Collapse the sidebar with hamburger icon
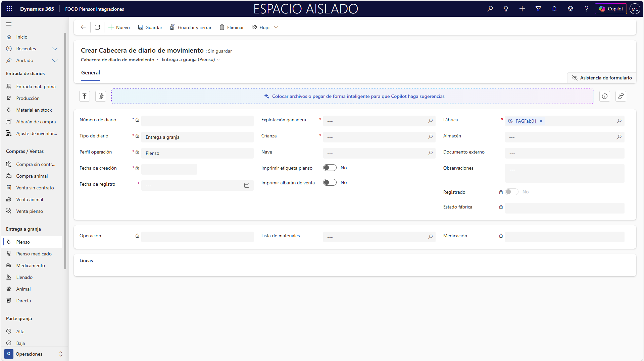This screenshot has height=361, width=644. (9, 24)
